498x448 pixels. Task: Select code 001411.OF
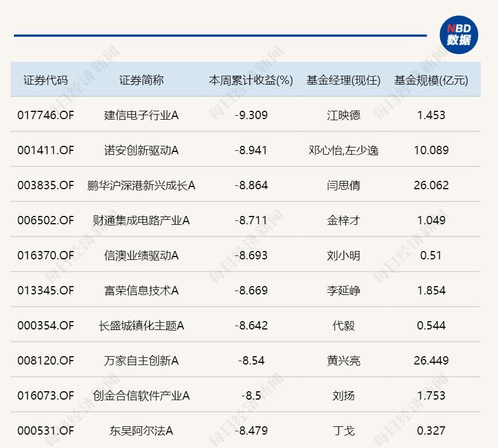pyautogui.click(x=46, y=150)
